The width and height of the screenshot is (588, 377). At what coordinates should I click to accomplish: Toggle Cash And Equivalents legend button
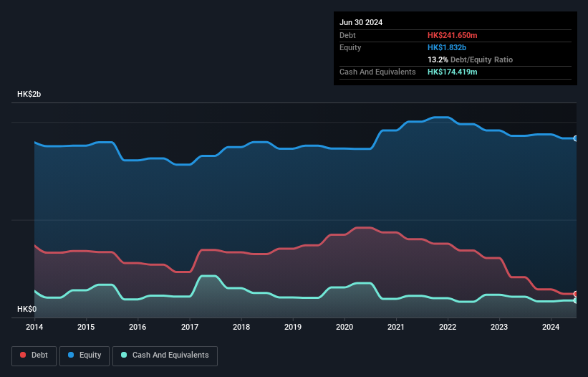click(165, 355)
